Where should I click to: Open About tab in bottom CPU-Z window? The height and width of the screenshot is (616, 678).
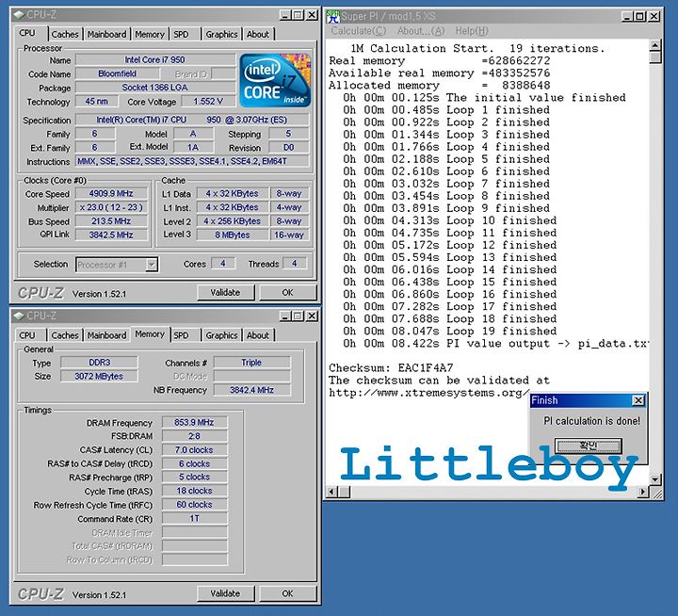[x=258, y=335]
